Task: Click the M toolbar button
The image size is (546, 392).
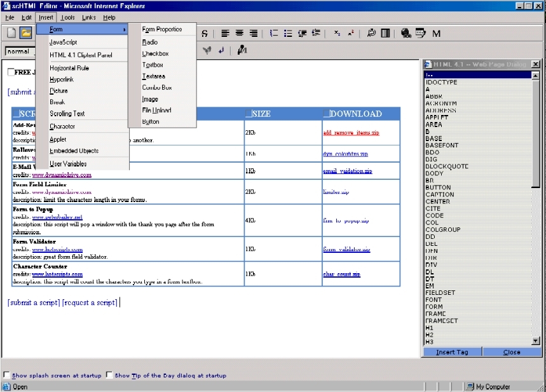Action: pos(436,34)
